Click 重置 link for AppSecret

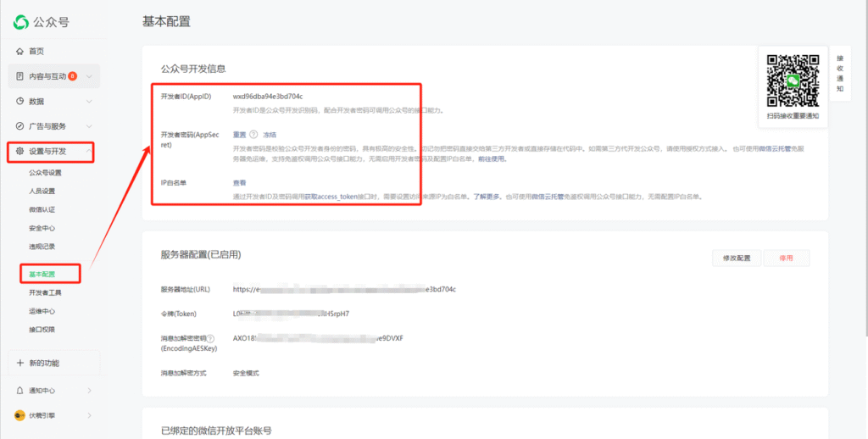pyautogui.click(x=239, y=135)
